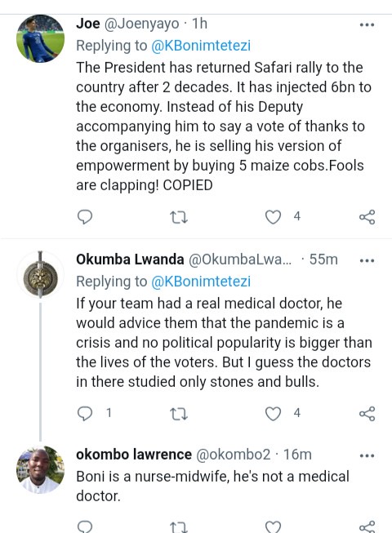Retweet Okumba Lwanda's pandemic tweet
Image resolution: width=392 pixels, height=533 pixels.
pyautogui.click(x=179, y=414)
